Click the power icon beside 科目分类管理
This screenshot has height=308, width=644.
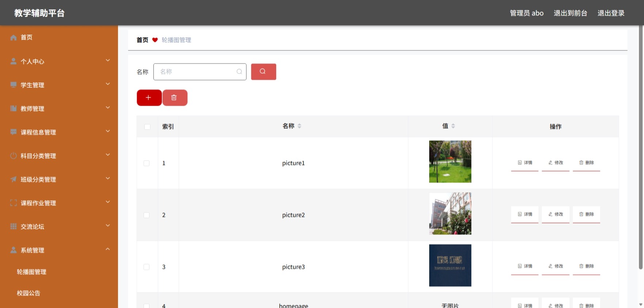[x=14, y=156]
